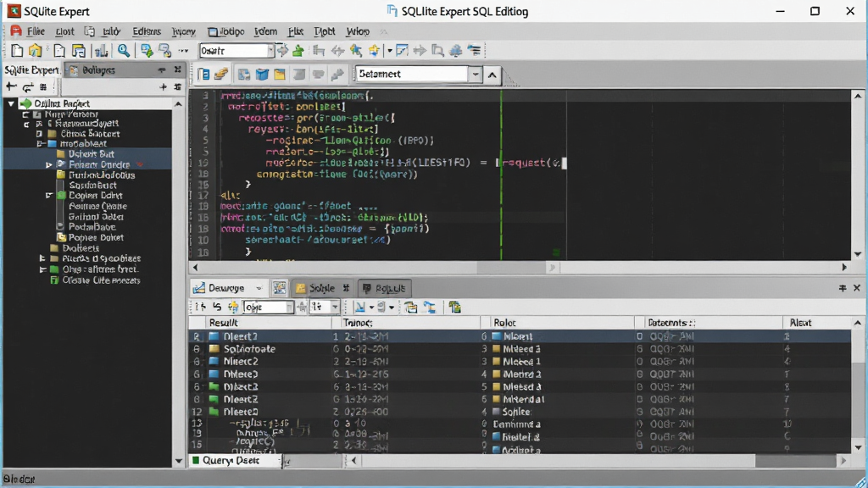Click the pin icon of the results panel
This screenshot has width=868, height=488.
pos(843,288)
